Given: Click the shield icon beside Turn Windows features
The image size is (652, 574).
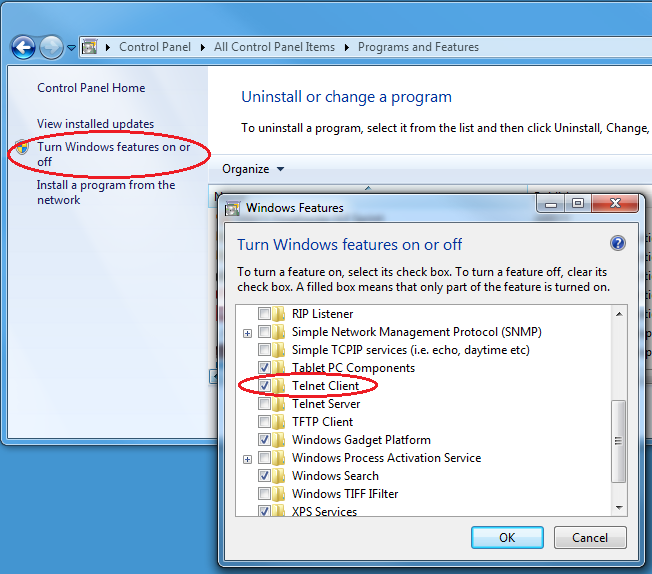Looking at the screenshot, I should pos(22,147).
